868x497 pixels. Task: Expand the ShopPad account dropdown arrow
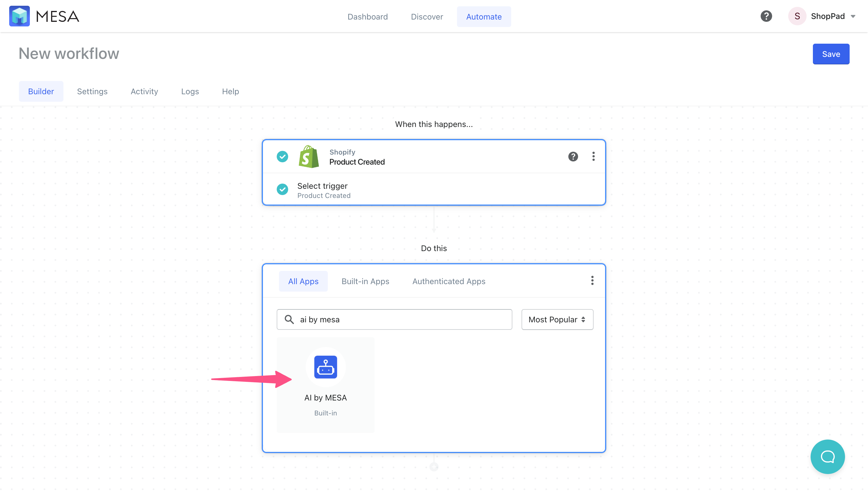coord(853,16)
